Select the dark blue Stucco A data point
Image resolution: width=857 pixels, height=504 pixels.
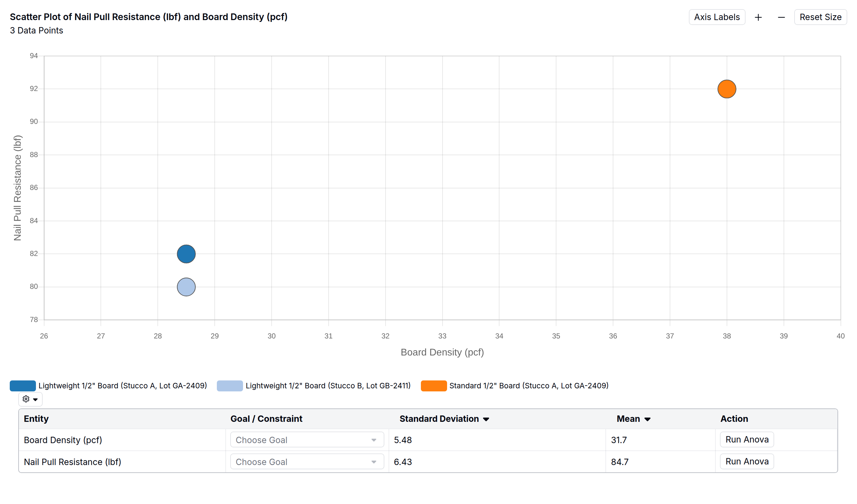pos(186,254)
